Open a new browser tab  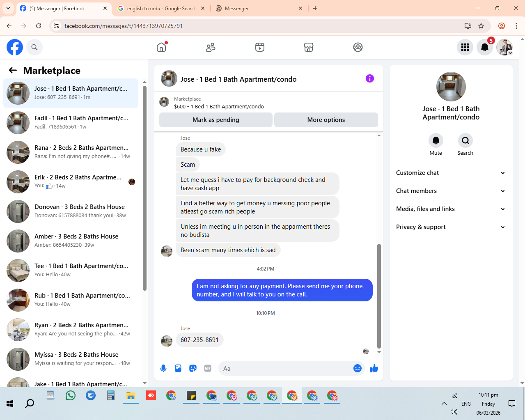point(315,8)
